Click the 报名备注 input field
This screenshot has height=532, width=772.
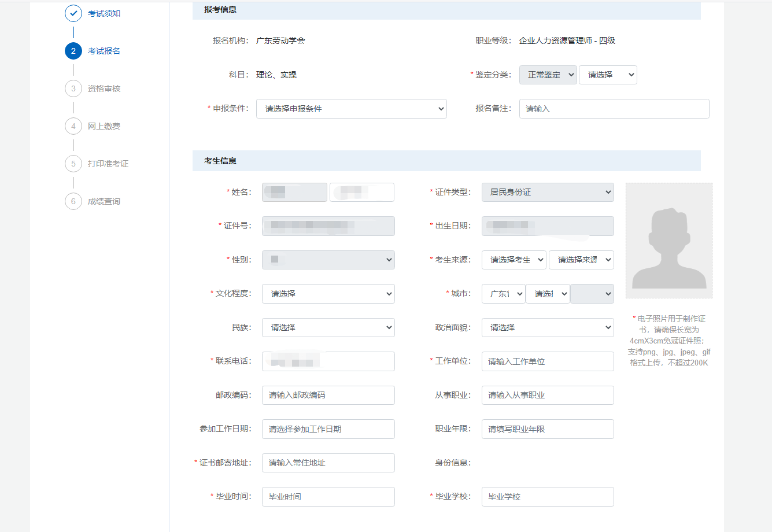coord(614,109)
